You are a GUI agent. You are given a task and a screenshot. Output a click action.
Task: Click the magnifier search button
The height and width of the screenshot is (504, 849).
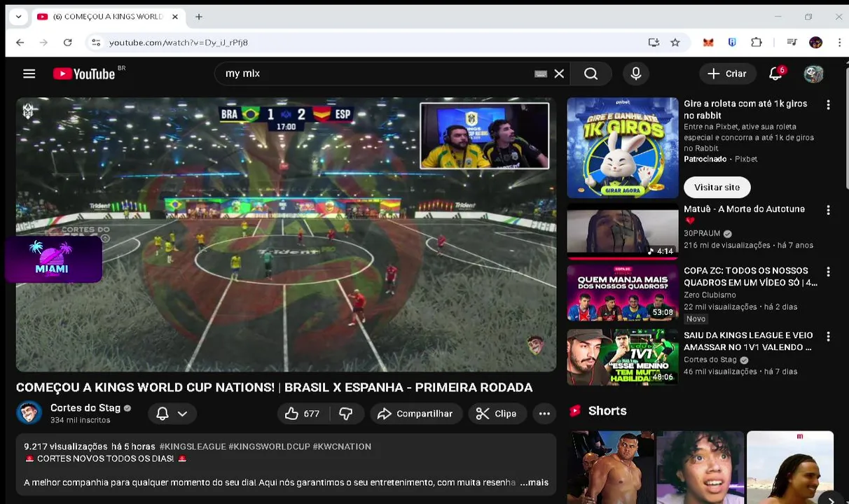[x=591, y=73]
